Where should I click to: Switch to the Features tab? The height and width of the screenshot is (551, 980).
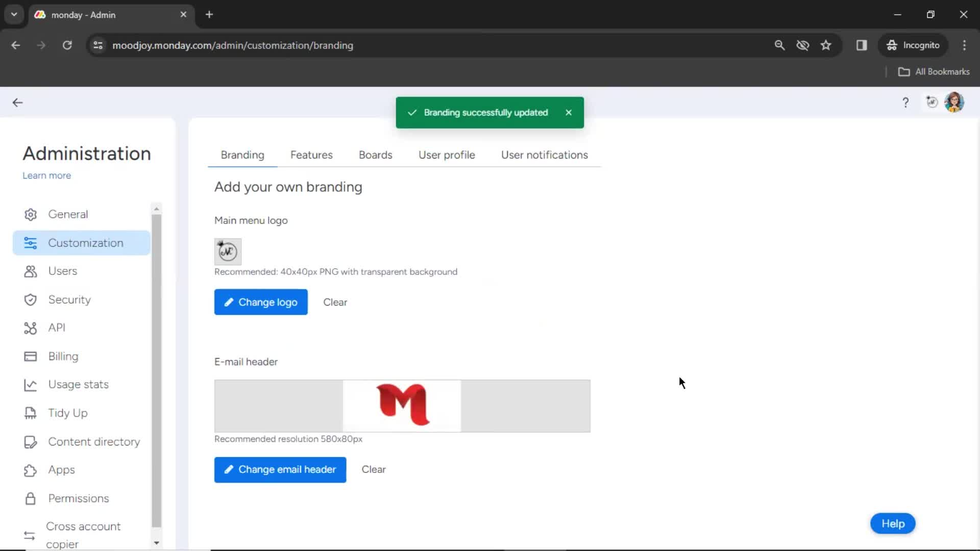(312, 155)
